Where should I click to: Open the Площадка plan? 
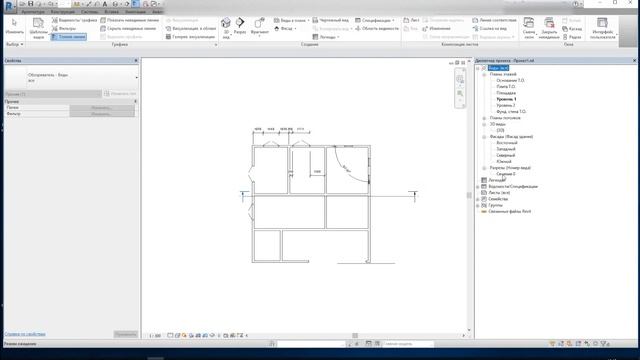pos(506,93)
